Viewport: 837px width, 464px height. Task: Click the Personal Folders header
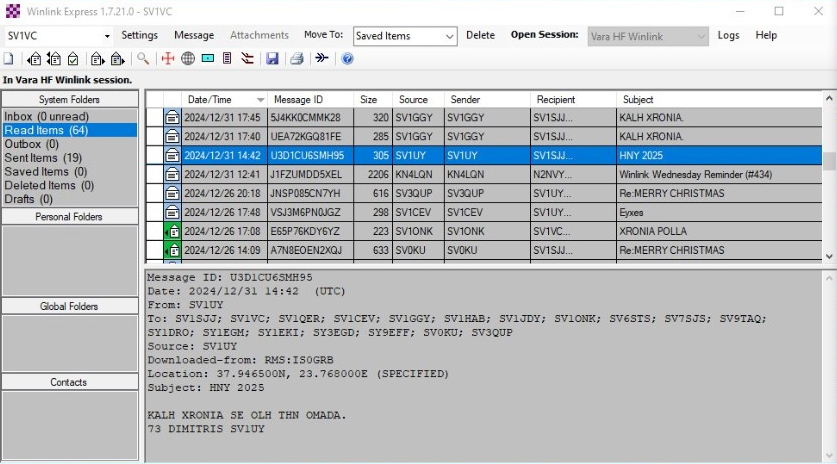69,216
